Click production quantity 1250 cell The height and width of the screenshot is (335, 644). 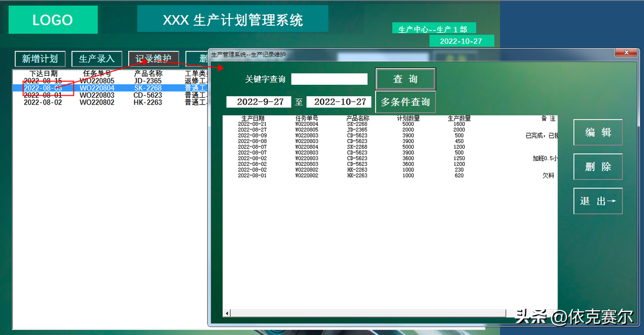[459, 158]
